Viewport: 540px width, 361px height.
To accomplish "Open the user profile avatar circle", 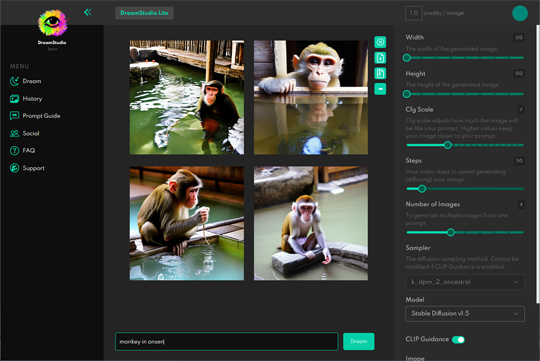I will 520,13.
